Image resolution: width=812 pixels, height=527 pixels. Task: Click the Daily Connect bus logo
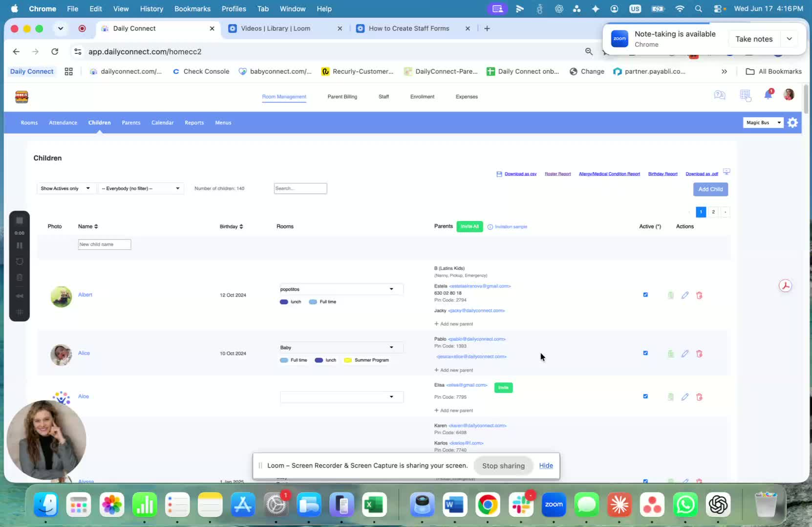pos(21,97)
